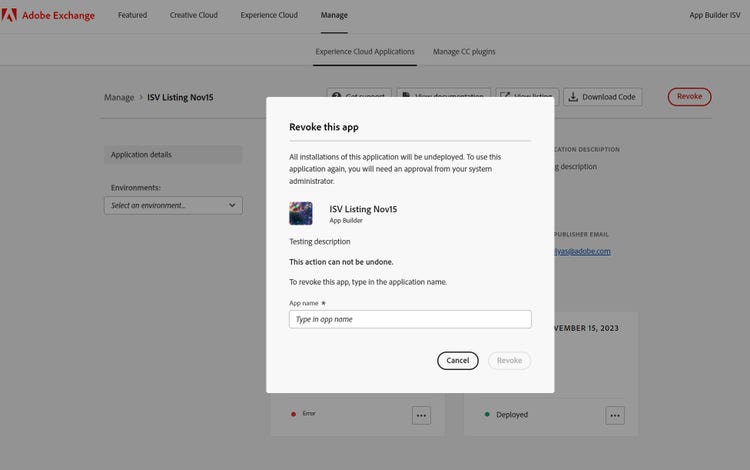Image resolution: width=750 pixels, height=470 pixels.
Task: Open more options on the Error card
Action: (x=421, y=414)
